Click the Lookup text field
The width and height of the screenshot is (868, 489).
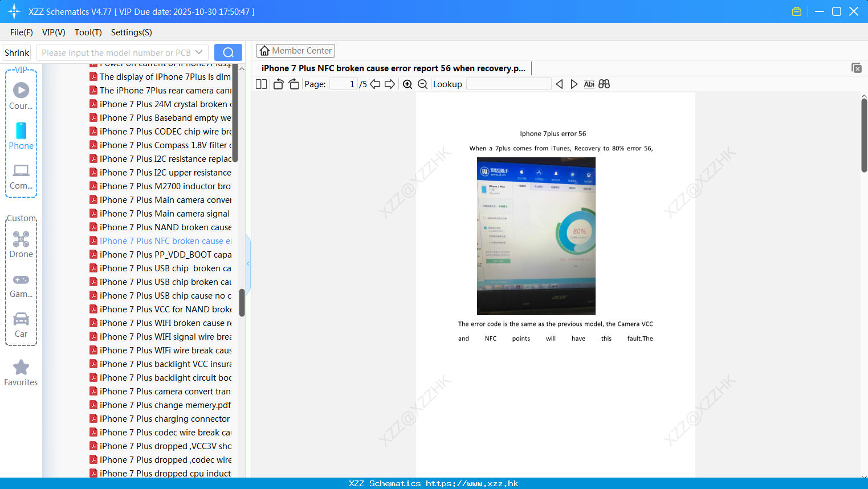(x=509, y=84)
